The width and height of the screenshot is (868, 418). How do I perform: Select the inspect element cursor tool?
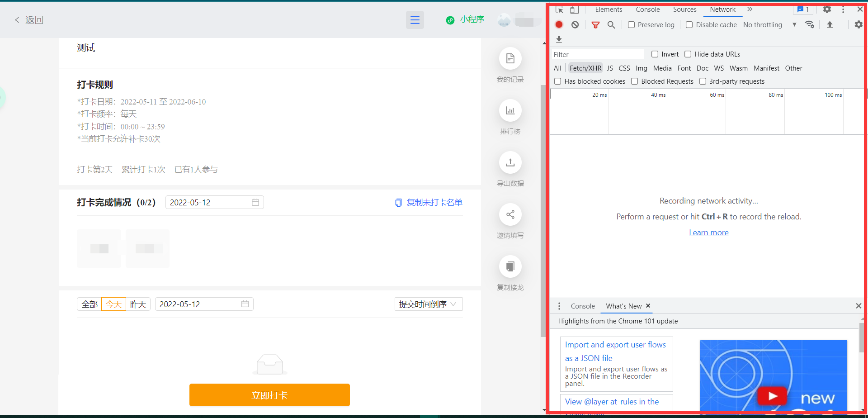click(559, 9)
